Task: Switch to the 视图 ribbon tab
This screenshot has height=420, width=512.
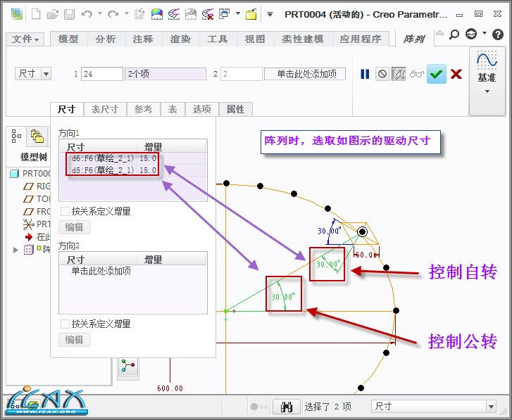Action: coord(255,39)
